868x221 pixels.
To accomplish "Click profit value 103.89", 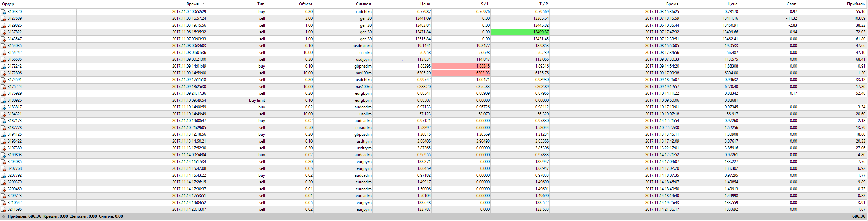I will coord(859,18).
